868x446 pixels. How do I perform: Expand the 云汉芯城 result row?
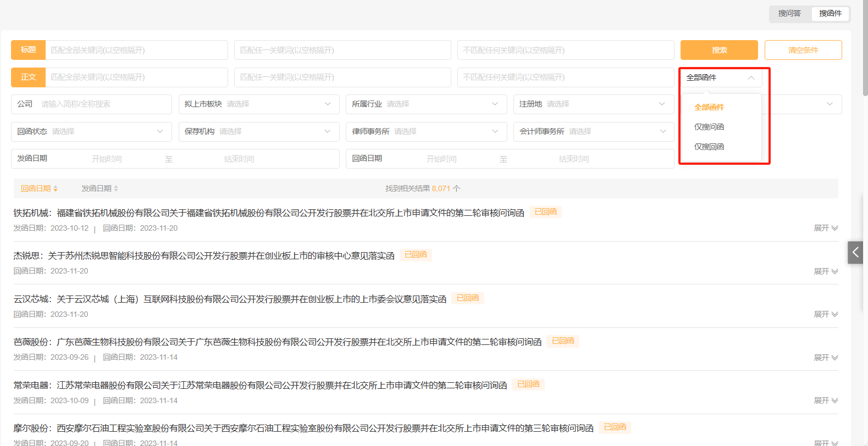tap(826, 314)
